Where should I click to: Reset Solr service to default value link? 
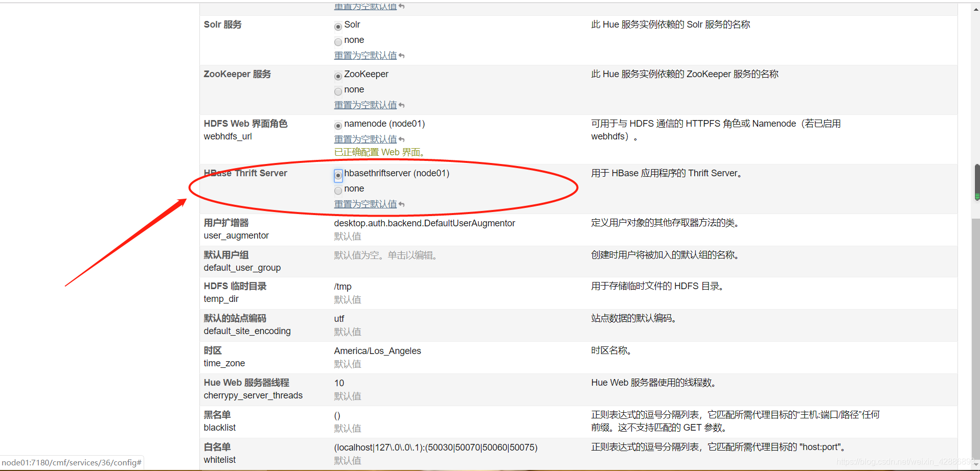366,55
